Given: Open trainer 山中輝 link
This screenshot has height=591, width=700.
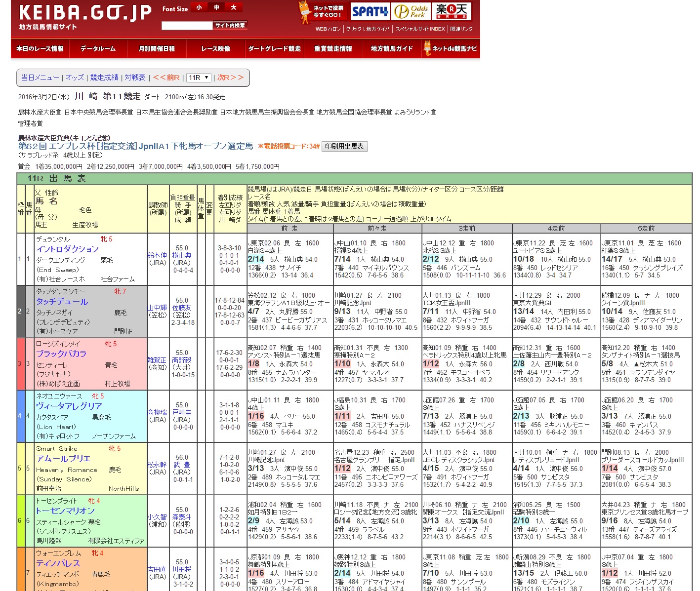Looking at the screenshot, I should (x=157, y=308).
